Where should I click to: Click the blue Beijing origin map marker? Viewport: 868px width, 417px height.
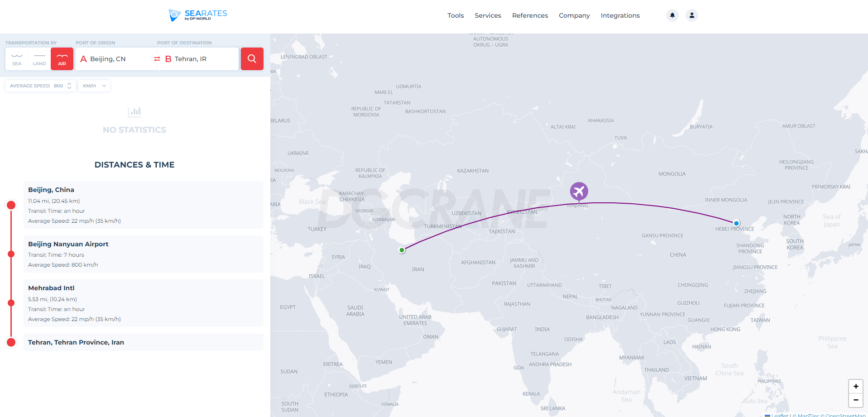click(x=736, y=223)
